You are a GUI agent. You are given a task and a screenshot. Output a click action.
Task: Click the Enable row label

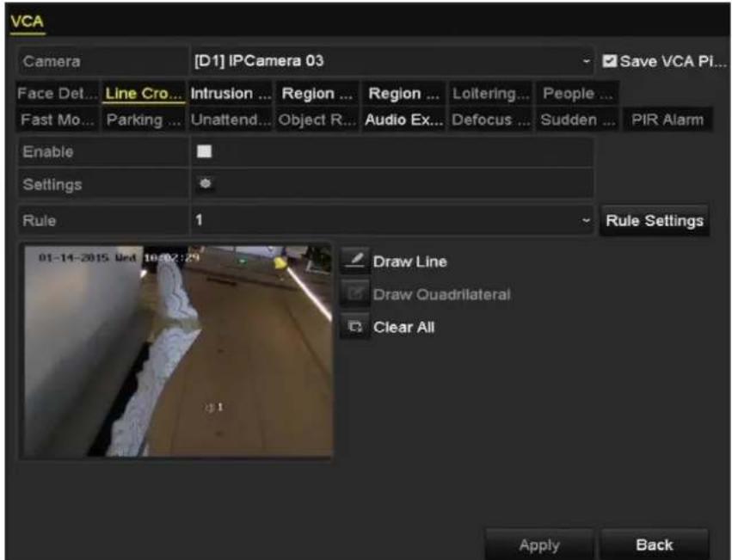[x=47, y=151]
